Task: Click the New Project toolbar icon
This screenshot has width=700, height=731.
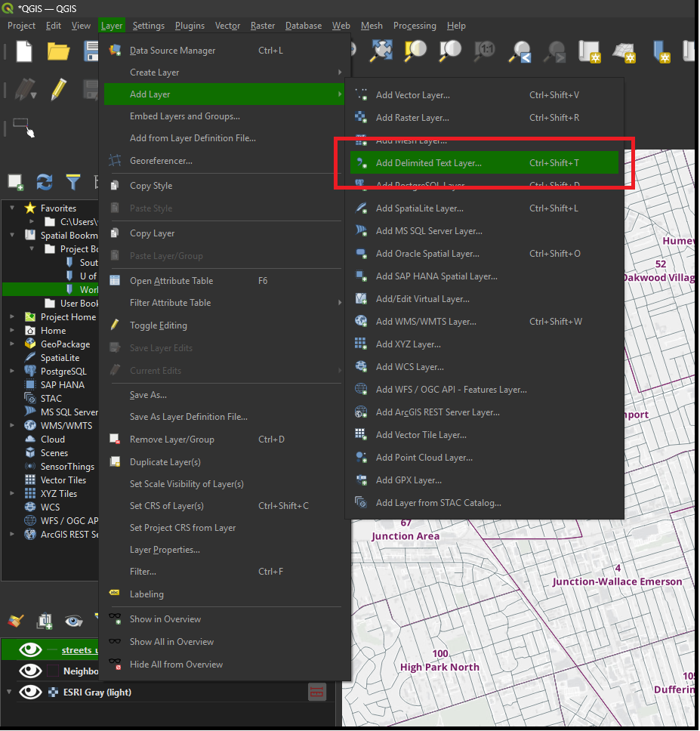Action: pyautogui.click(x=23, y=51)
